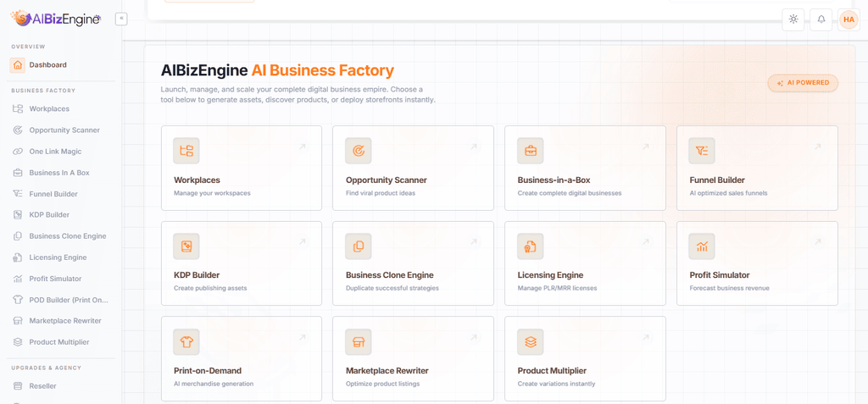Click the Business Clone Engine card icon
The width and height of the screenshot is (868, 404).
click(x=359, y=246)
